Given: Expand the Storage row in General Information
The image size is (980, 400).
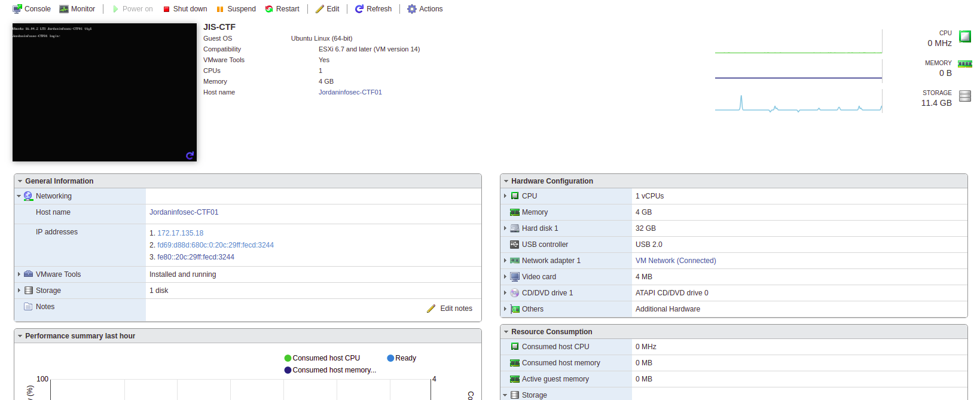Looking at the screenshot, I should coord(19,291).
